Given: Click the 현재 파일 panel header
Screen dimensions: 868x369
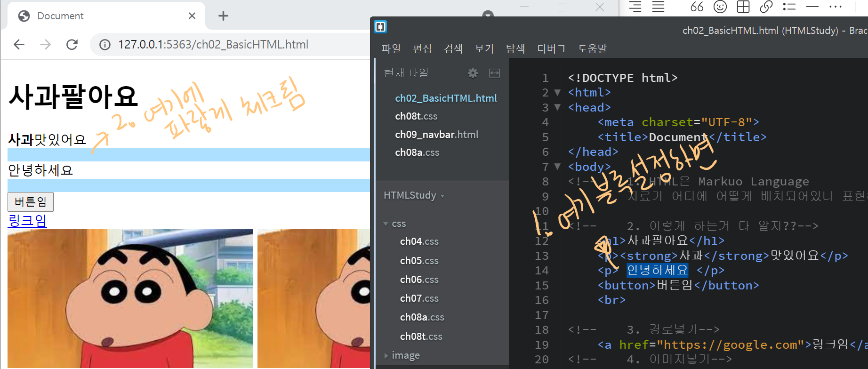Looking at the screenshot, I should 406,73.
